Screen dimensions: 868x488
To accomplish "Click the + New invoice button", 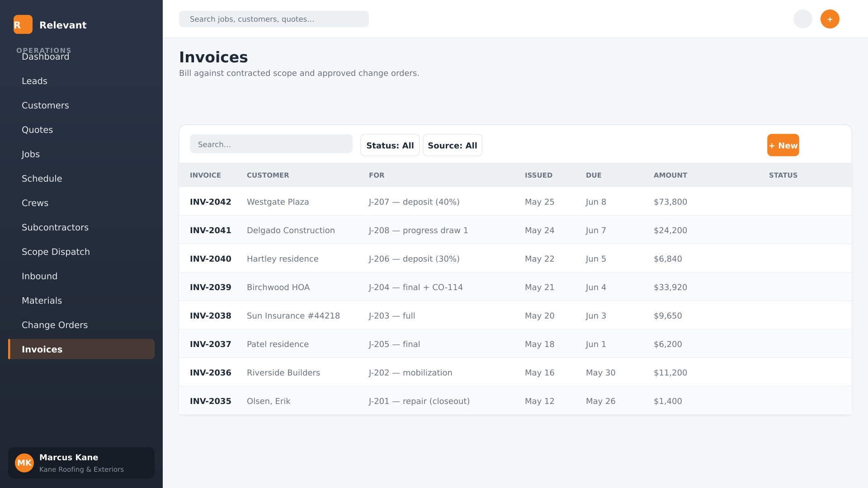I will tap(783, 145).
